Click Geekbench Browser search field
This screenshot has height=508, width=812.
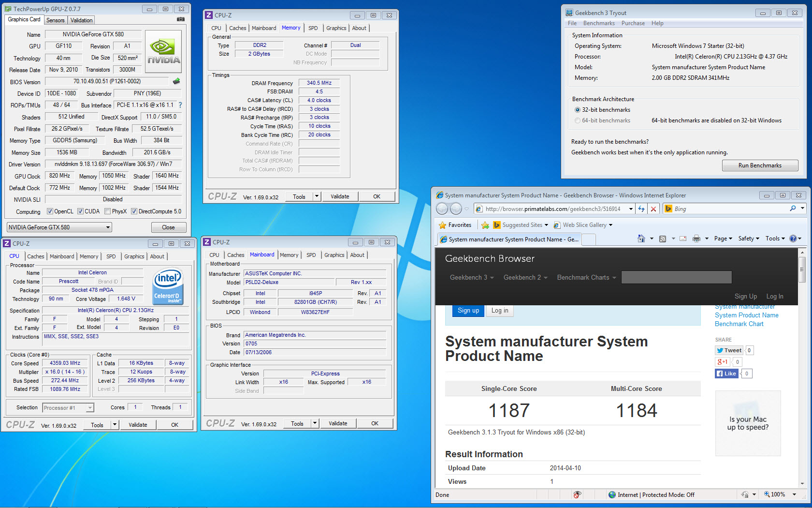point(676,277)
